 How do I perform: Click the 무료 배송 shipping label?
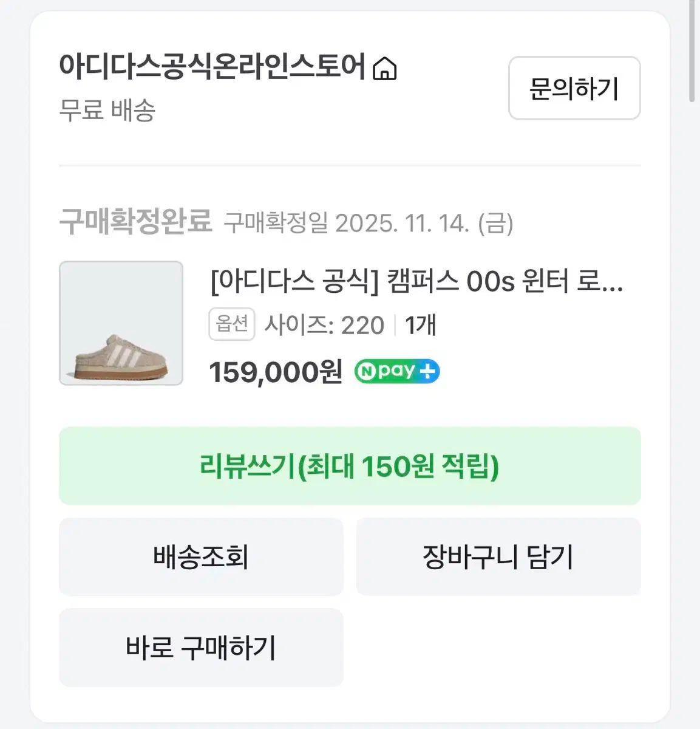coord(107,111)
